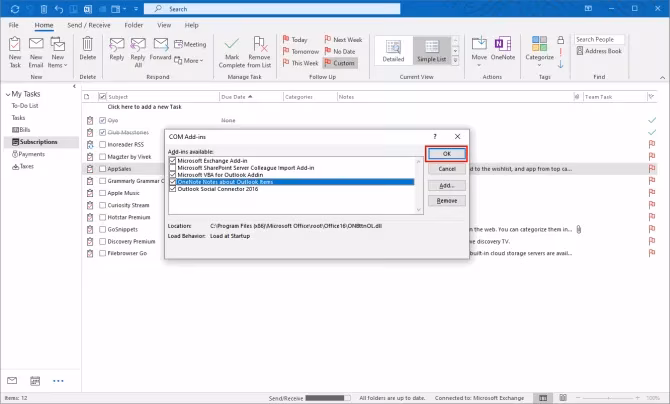Mark item as Private with lock icon
The image size is (670, 404).
561,40
